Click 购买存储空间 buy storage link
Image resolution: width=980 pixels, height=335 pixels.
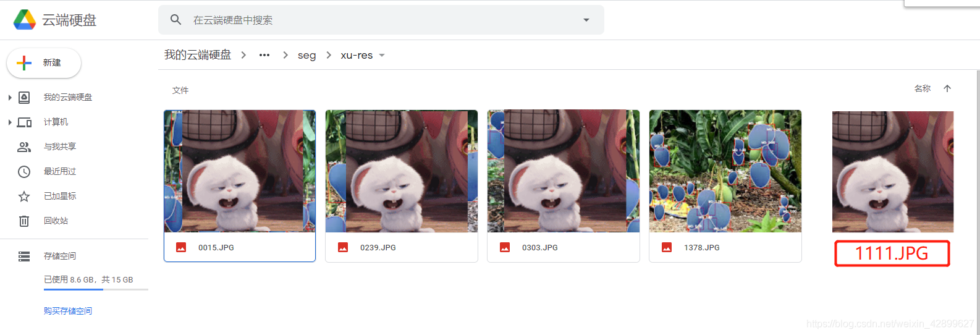click(68, 311)
